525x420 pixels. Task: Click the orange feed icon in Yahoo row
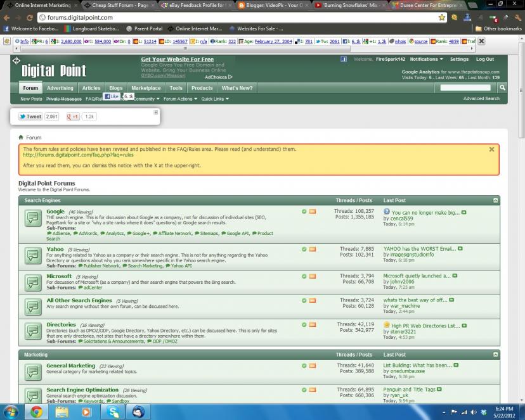coord(313,249)
